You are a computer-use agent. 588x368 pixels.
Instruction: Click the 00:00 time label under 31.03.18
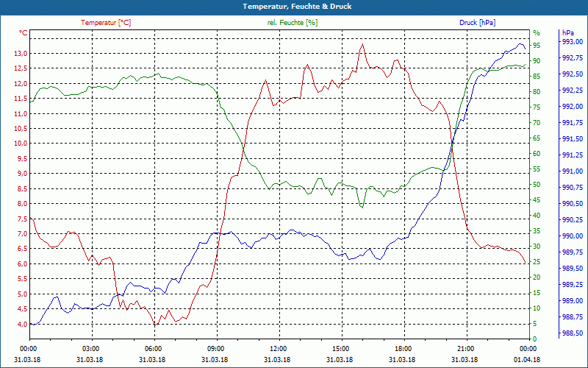pyautogui.click(x=28, y=348)
